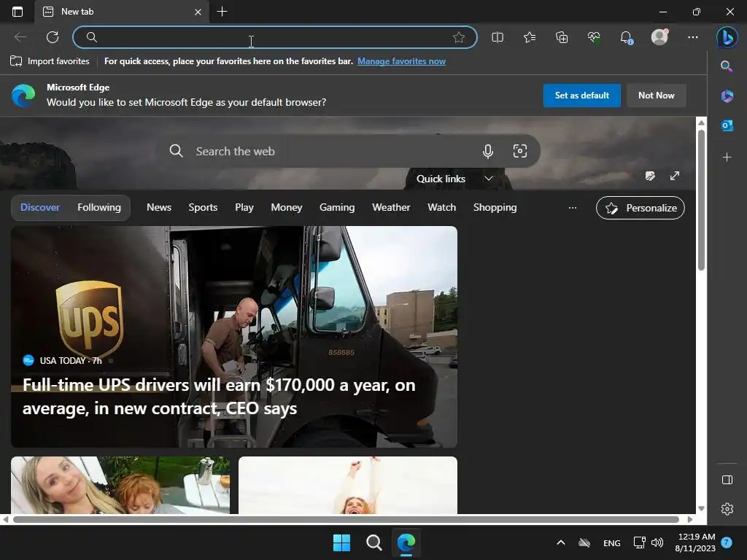
Task: Click the scroll down arrow
Action: click(701, 508)
